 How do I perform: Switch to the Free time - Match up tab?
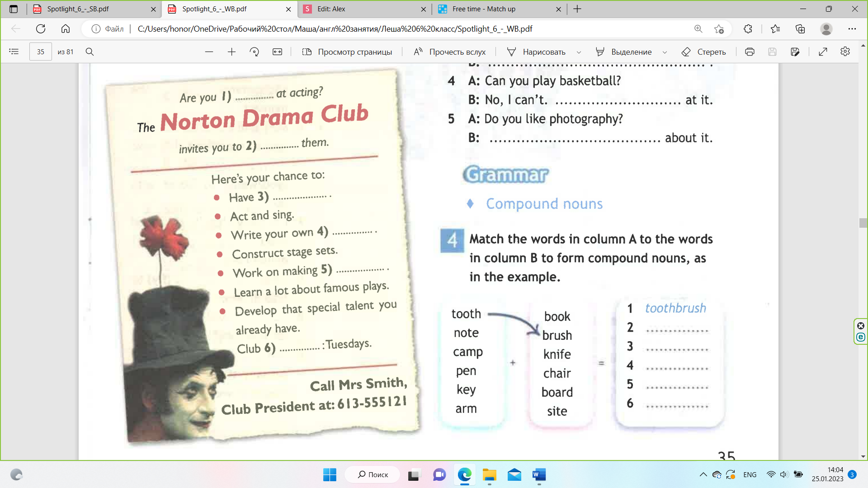tap(484, 9)
